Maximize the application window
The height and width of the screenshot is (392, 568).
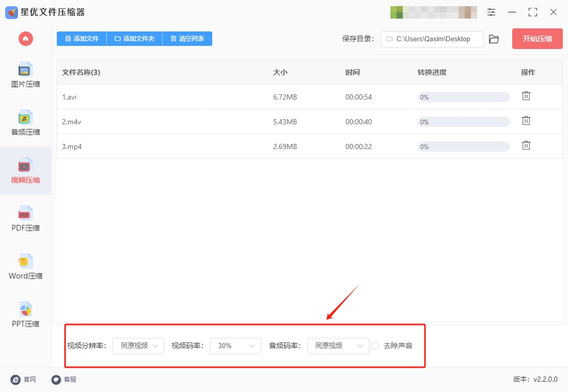click(x=533, y=12)
